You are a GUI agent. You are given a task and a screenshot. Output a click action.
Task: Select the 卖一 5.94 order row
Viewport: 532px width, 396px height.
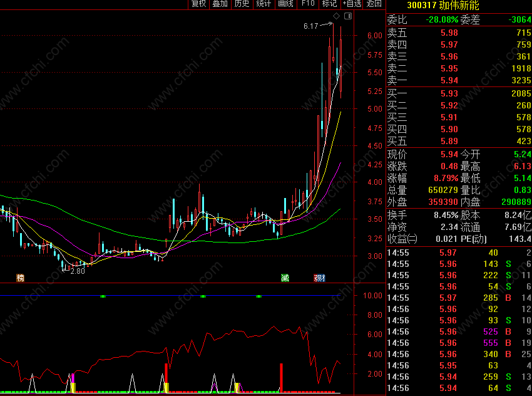pos(459,80)
